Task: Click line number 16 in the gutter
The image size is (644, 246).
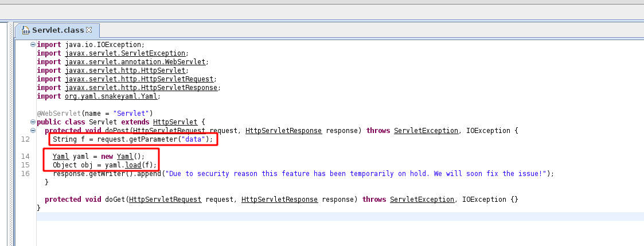Action: point(25,174)
